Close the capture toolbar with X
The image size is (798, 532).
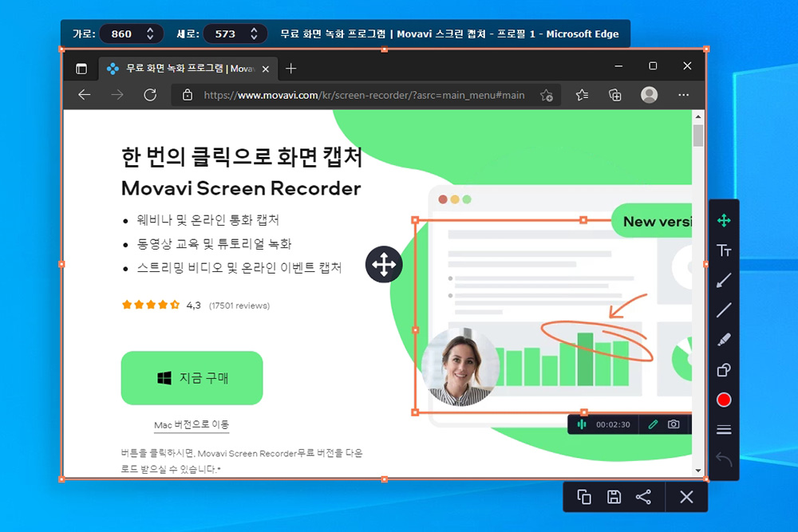(686, 497)
